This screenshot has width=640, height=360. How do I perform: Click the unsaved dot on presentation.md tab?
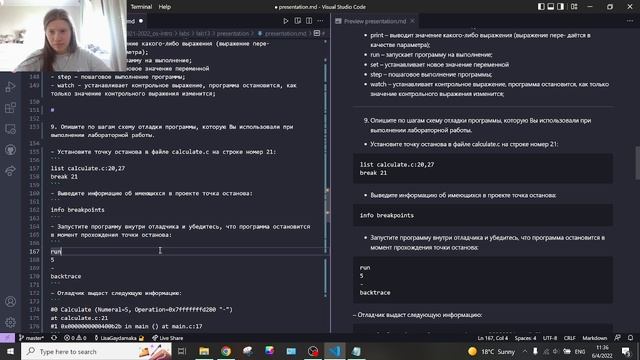pyautogui.click(x=141, y=21)
